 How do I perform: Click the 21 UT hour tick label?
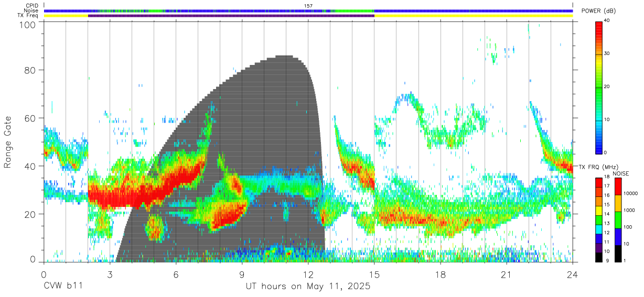tap(507, 274)
